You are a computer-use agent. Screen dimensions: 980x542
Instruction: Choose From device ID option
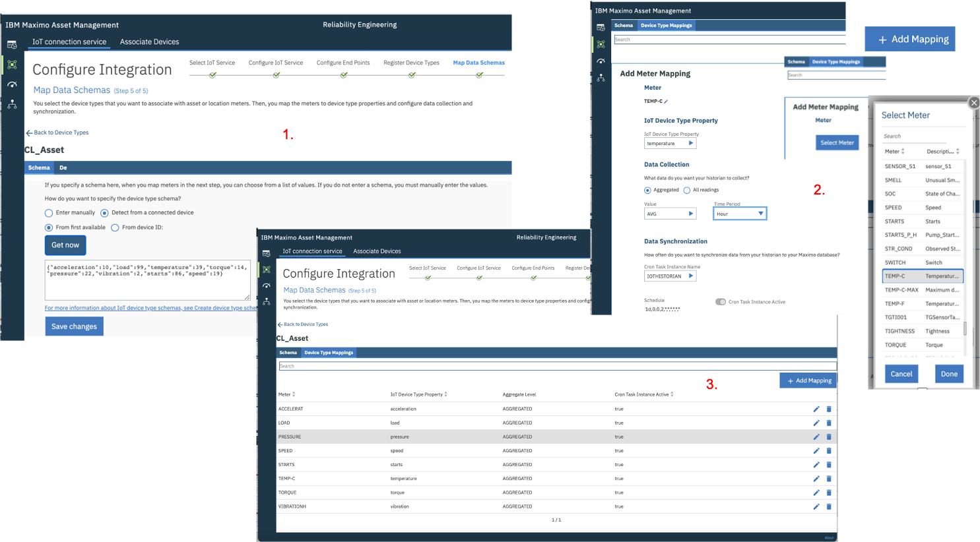[115, 227]
